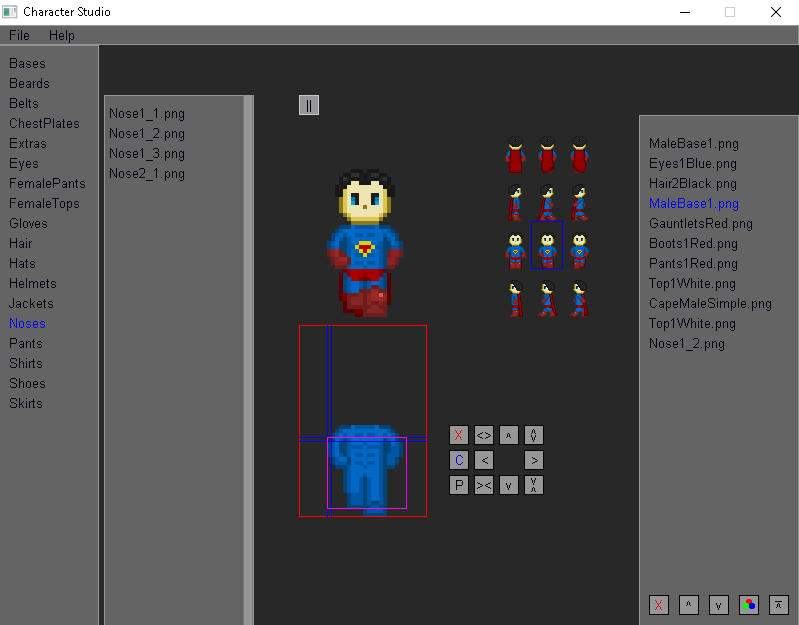Click the <> widen horizontally button

click(484, 435)
